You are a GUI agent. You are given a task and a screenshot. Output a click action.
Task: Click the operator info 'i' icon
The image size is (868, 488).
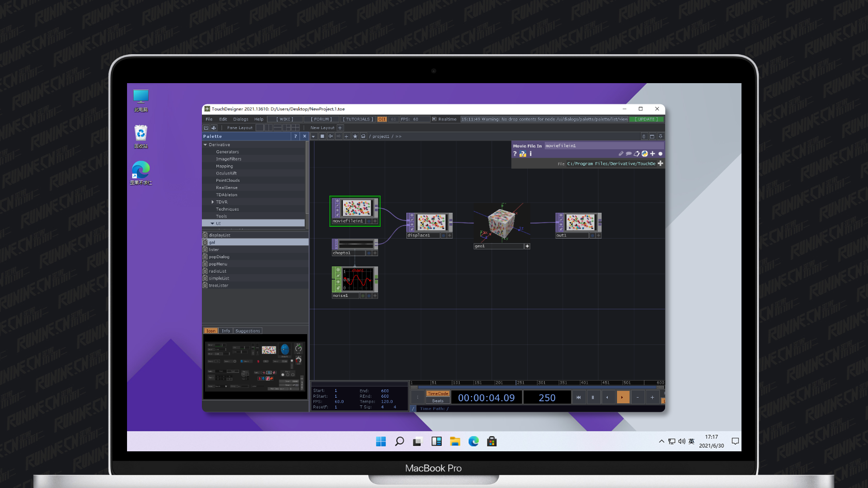(x=530, y=154)
